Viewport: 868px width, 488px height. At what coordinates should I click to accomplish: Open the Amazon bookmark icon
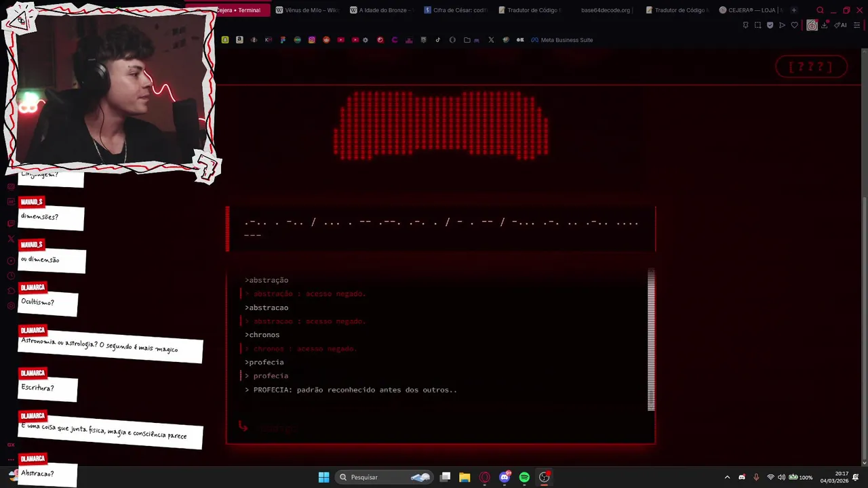(239, 40)
